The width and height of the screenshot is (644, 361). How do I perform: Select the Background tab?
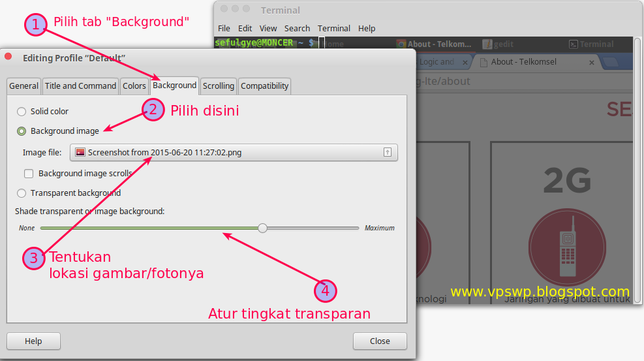(175, 86)
